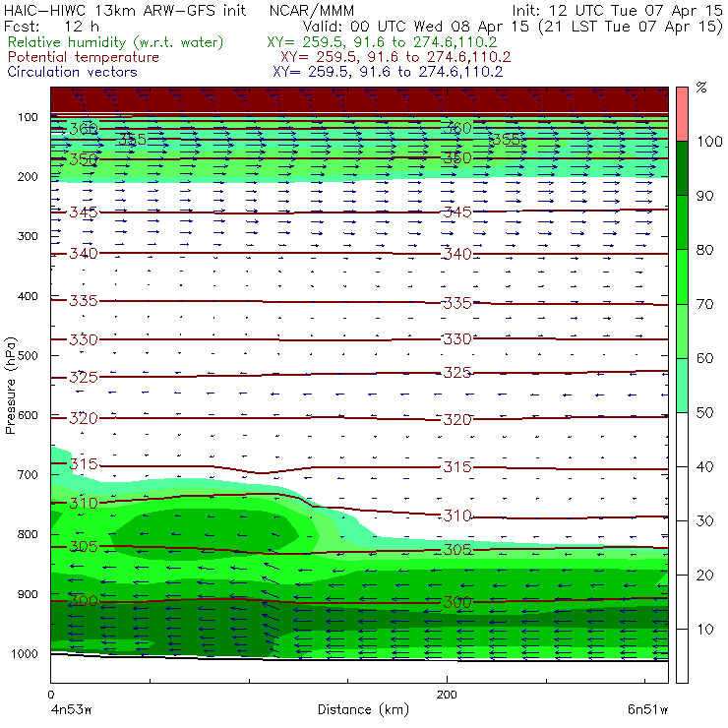Click the '6n51w' end location label

[647, 710]
